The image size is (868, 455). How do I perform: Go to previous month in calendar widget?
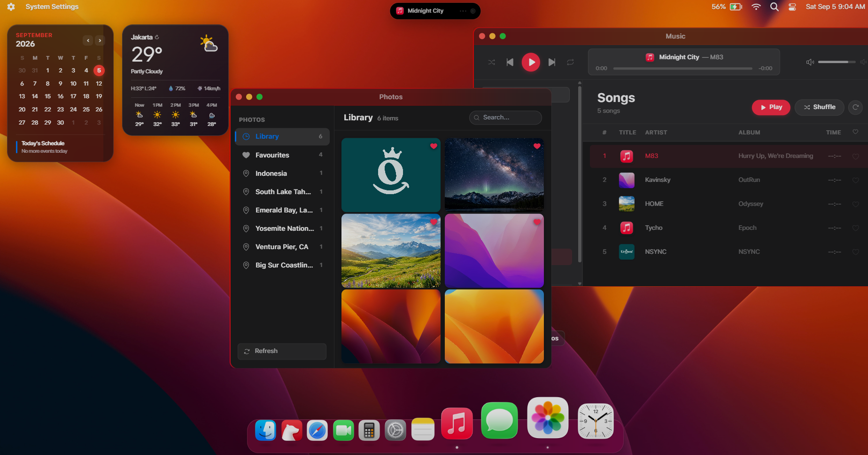pyautogui.click(x=88, y=40)
